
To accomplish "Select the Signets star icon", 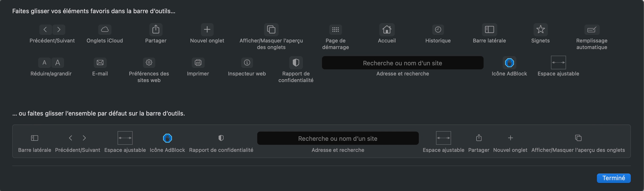I will point(541,29).
